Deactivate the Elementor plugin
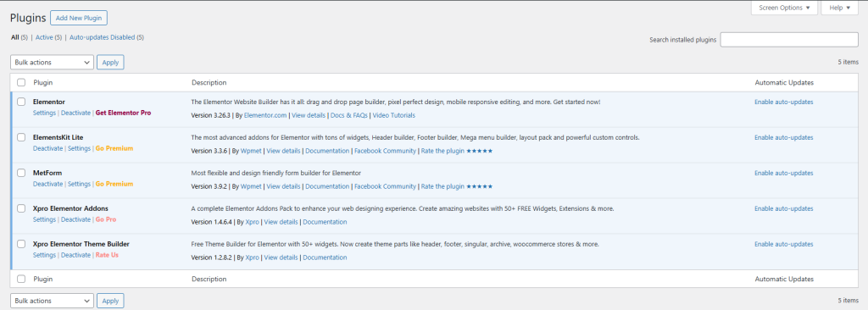Screen dimensions: 868x310 pos(75,113)
